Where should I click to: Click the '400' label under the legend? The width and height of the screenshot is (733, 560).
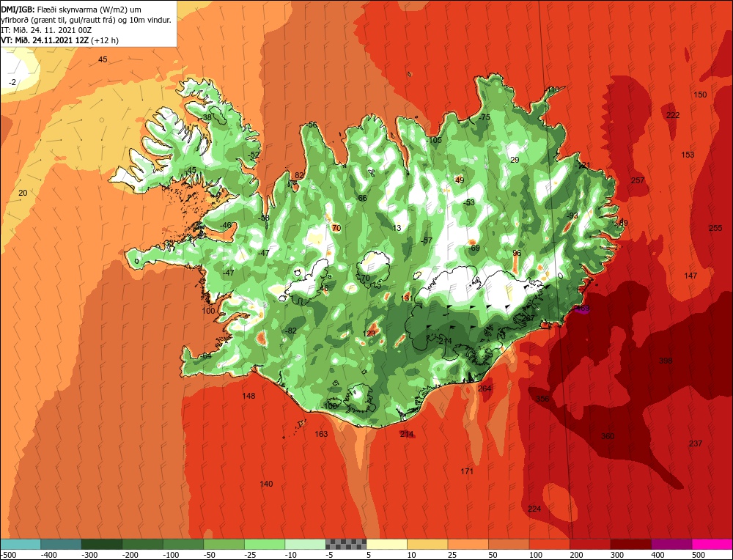tap(658, 555)
